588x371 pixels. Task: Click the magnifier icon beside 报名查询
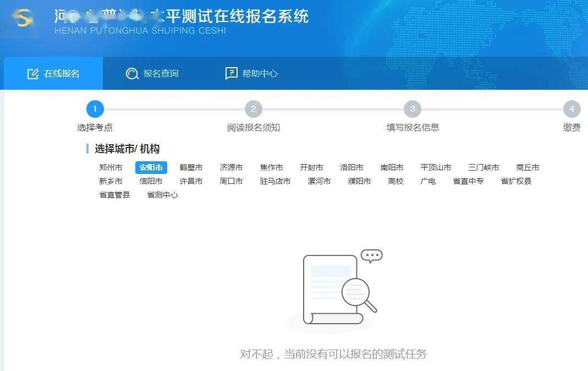click(x=132, y=74)
